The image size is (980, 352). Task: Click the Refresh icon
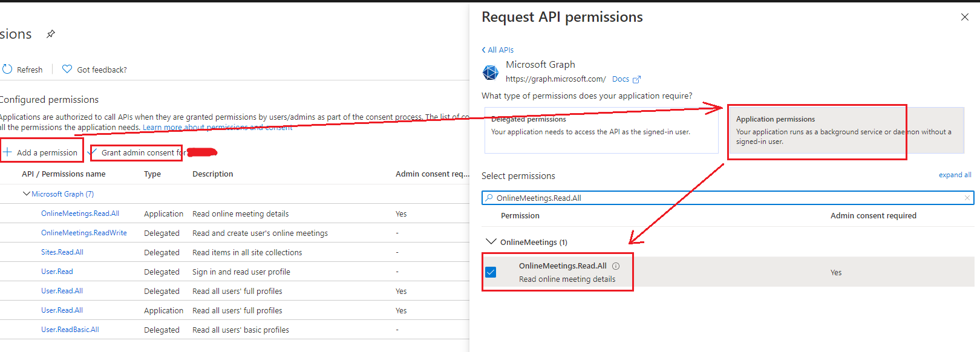tap(7, 70)
